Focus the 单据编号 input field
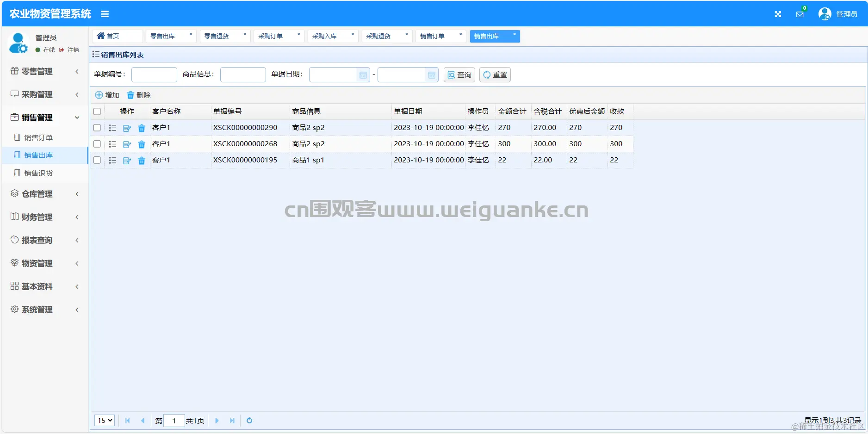The image size is (868, 434). [154, 75]
